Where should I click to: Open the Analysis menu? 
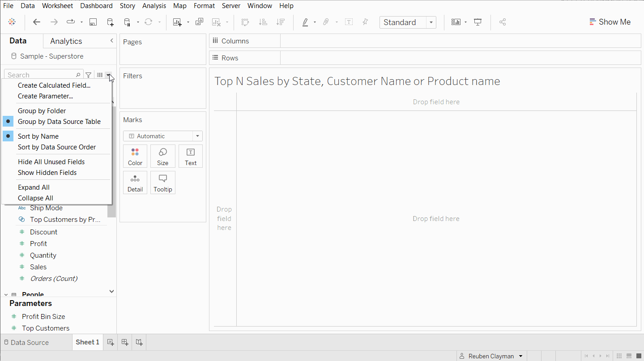pyautogui.click(x=154, y=5)
